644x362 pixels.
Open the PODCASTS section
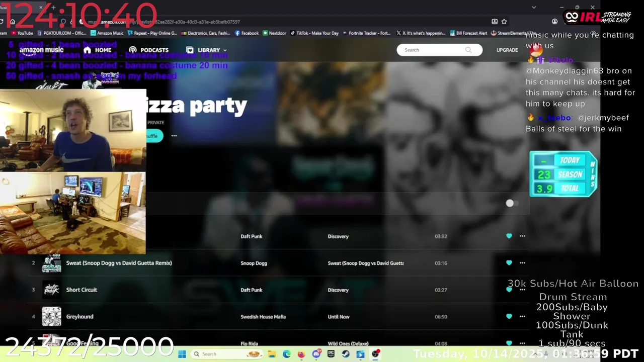(148, 50)
